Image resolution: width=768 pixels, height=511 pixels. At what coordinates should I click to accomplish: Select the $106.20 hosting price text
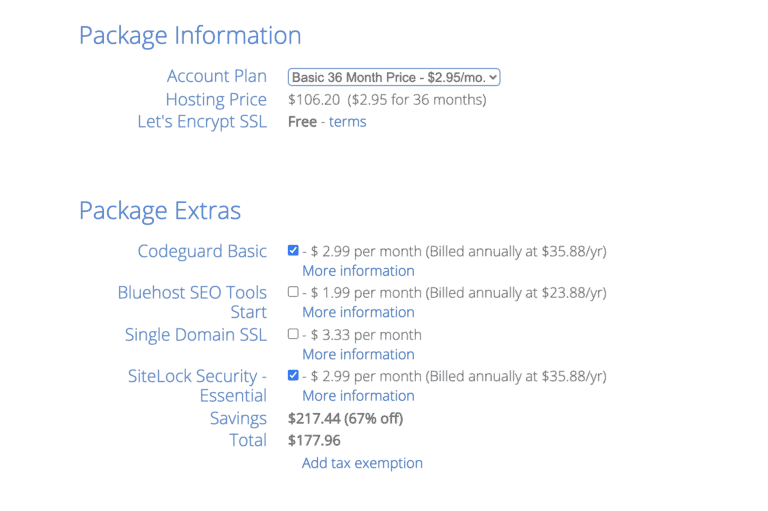(x=314, y=100)
